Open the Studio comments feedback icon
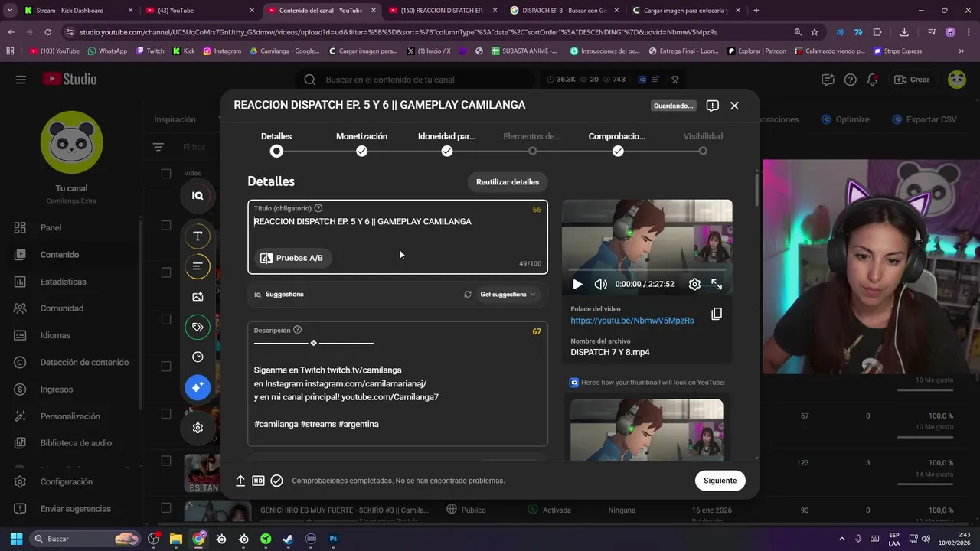The height and width of the screenshot is (551, 980). click(x=828, y=80)
